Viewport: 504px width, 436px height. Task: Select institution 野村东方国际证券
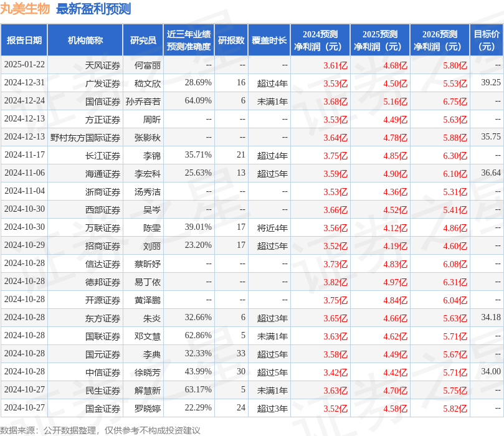(85, 137)
